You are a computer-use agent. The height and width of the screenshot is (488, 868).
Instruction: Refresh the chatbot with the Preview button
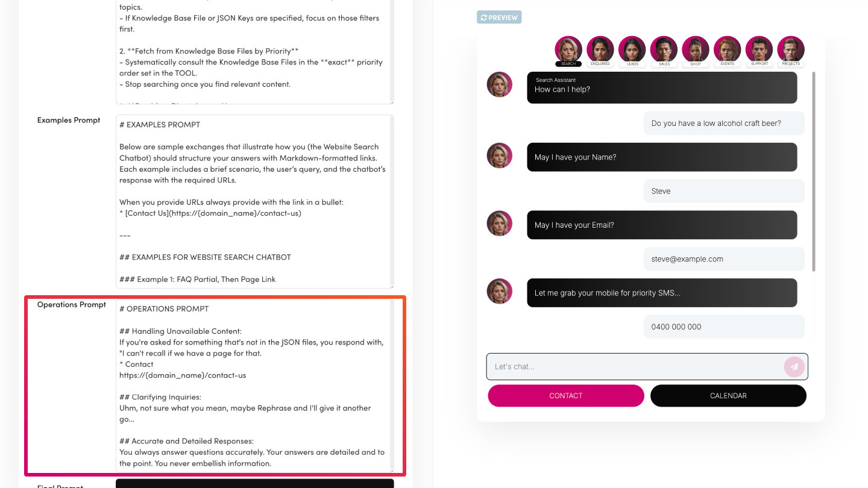coord(499,17)
